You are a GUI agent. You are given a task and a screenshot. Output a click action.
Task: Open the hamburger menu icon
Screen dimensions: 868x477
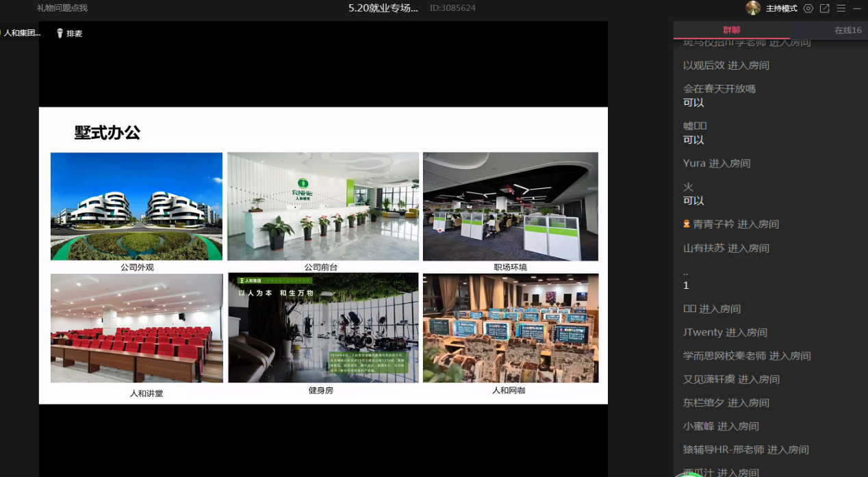tap(841, 8)
